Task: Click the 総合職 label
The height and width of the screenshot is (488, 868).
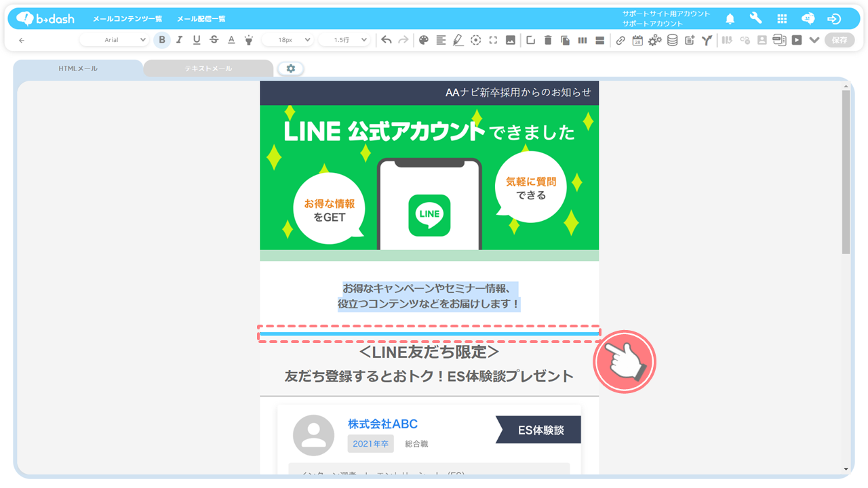Action: tap(416, 444)
